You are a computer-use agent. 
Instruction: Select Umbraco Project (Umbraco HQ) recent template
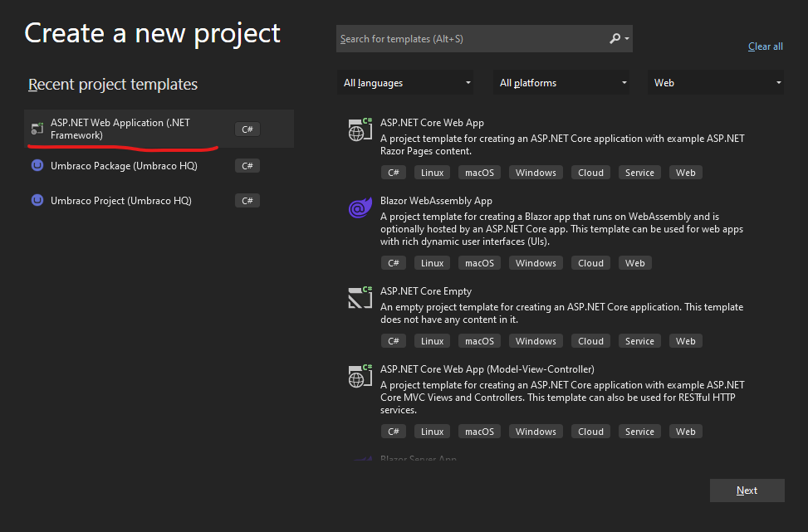[x=159, y=200]
